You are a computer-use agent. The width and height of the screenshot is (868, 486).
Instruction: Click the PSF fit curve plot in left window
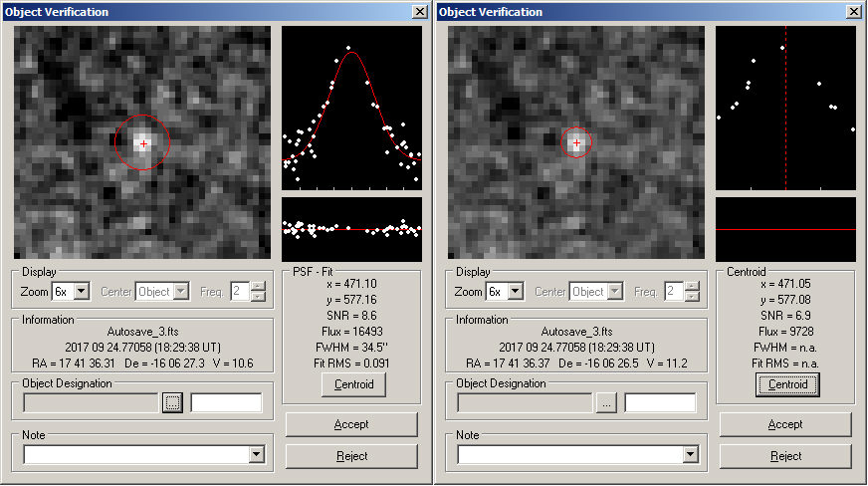351,108
